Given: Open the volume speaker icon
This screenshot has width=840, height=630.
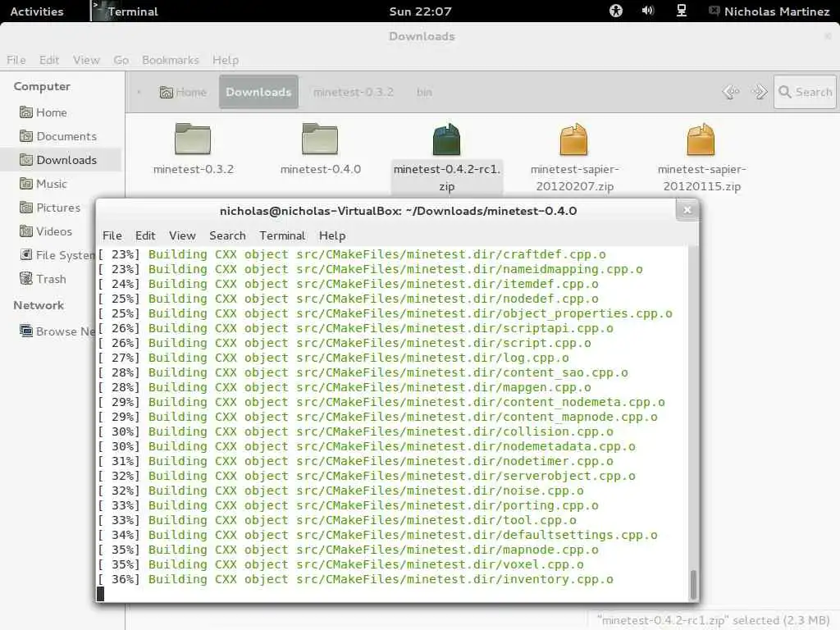Looking at the screenshot, I should click(648, 11).
